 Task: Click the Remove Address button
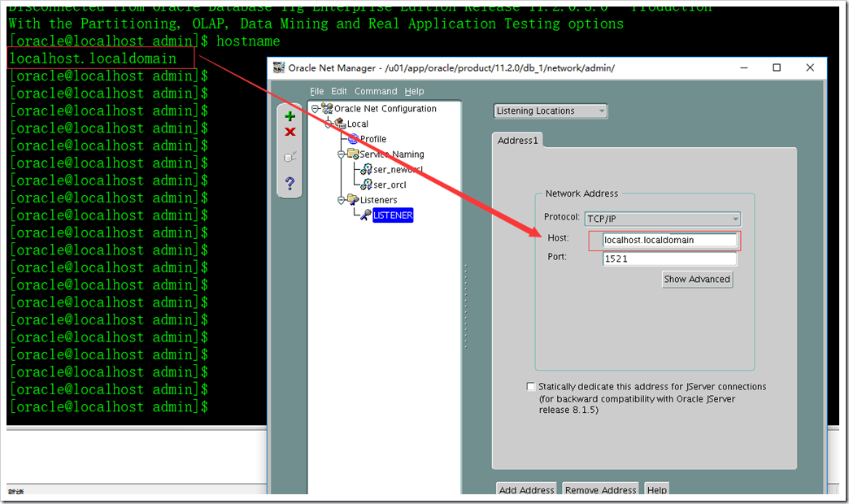click(x=600, y=489)
